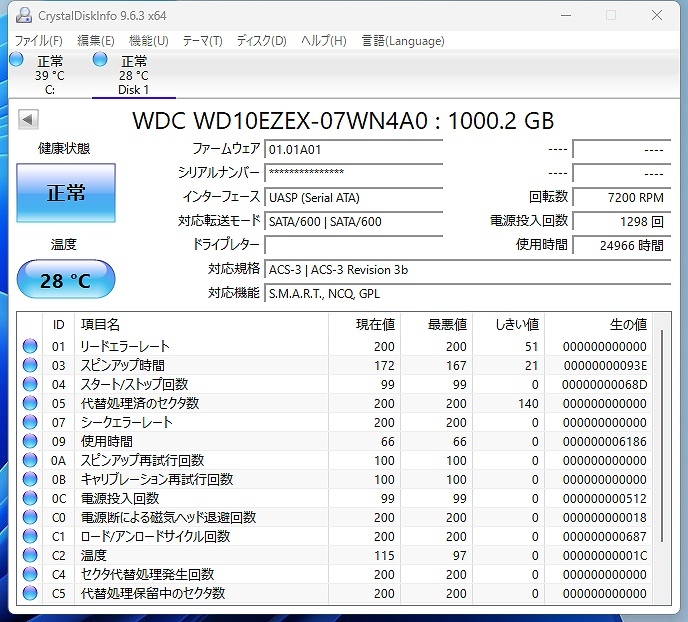Click the disk title WDC WD10EZEX-07WN4A0

pyautogui.click(x=280, y=120)
